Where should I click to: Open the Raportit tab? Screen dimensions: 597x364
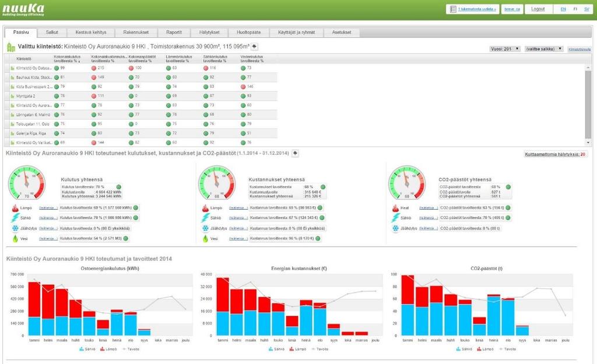(174, 33)
